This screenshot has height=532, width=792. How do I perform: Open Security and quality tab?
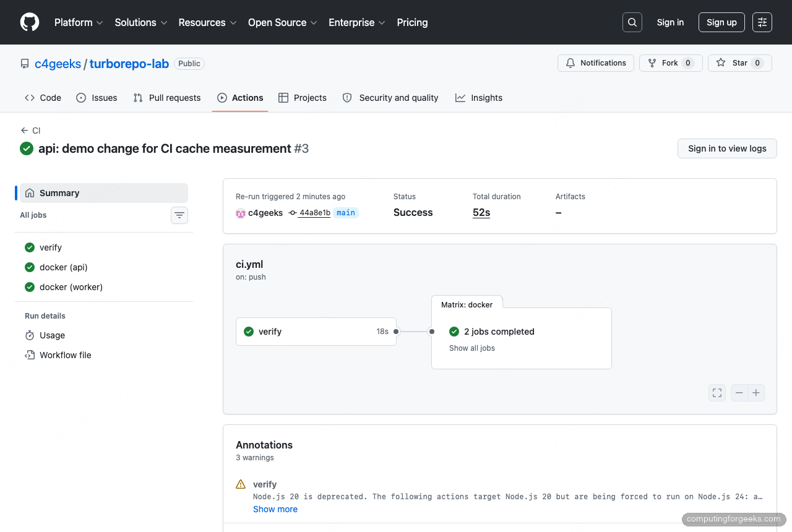(390, 98)
